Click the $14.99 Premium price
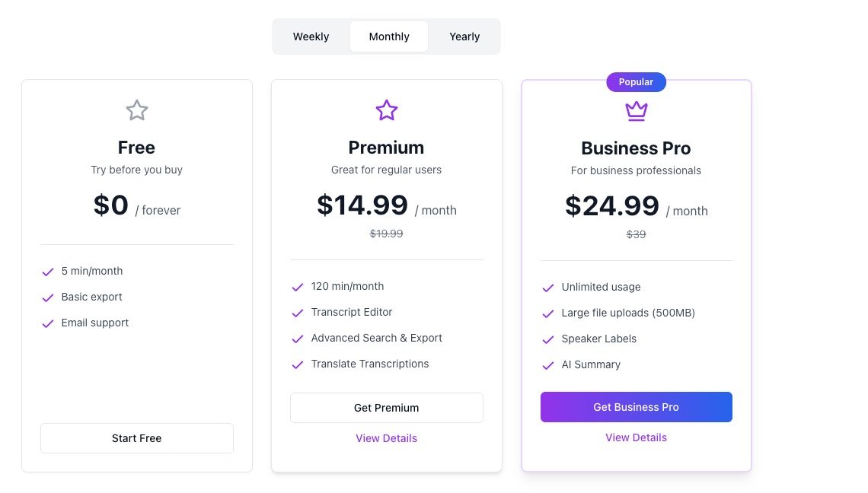The image size is (868, 493). 362,205
